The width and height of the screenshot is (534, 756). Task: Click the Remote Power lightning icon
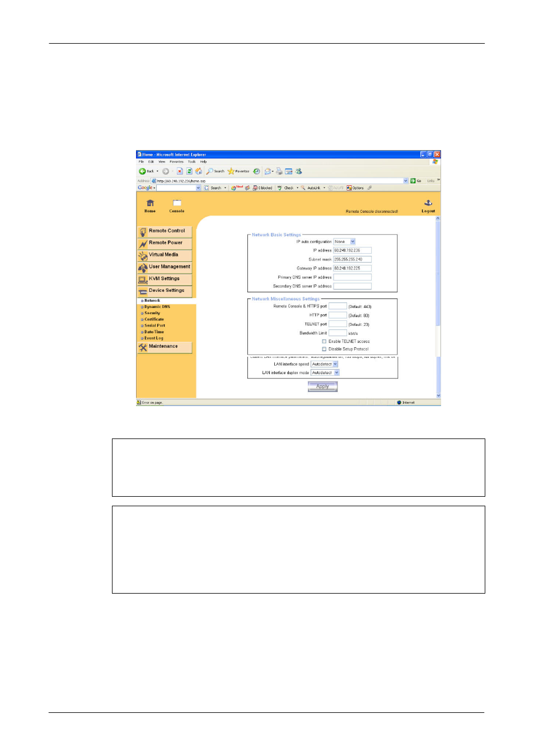[143, 244]
